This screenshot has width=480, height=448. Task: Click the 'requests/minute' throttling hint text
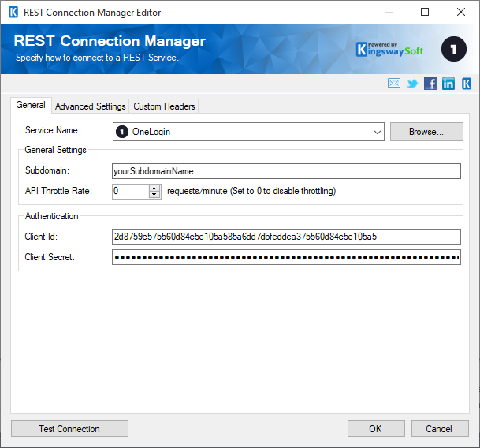(251, 191)
